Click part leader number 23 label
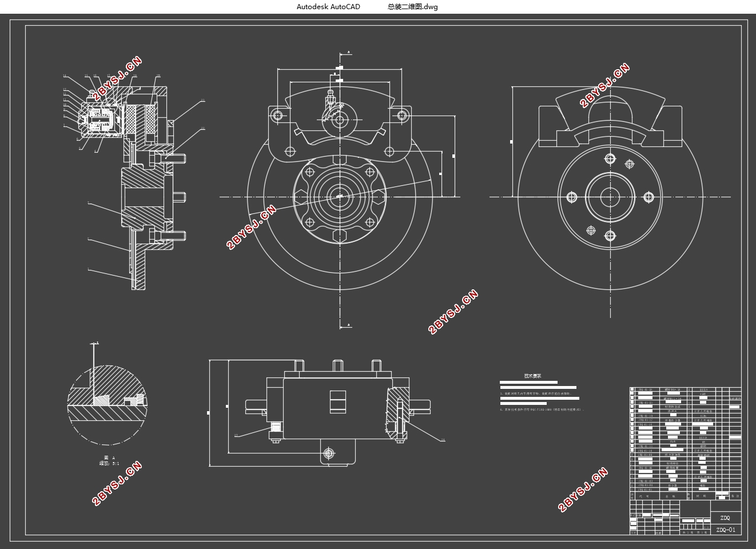This screenshot has height=549, width=756. [x=236, y=436]
